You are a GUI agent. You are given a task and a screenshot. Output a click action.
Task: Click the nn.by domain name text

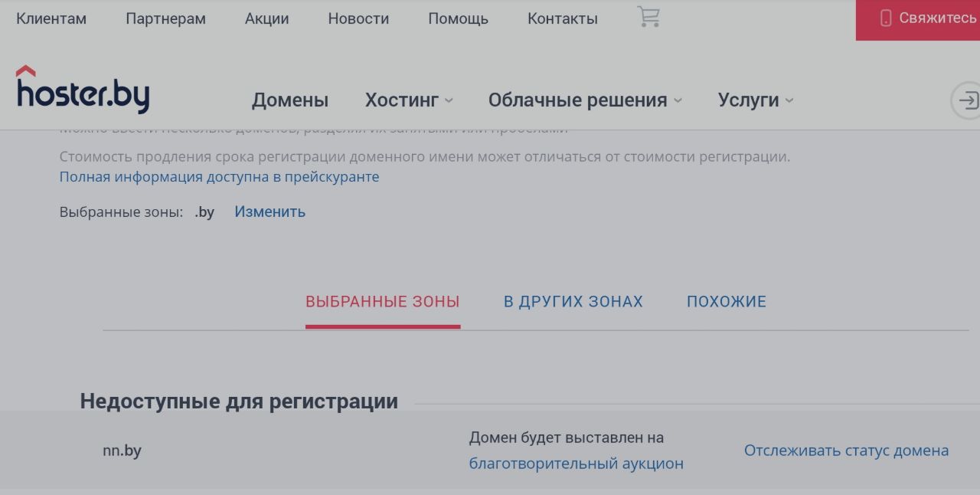pos(122,451)
